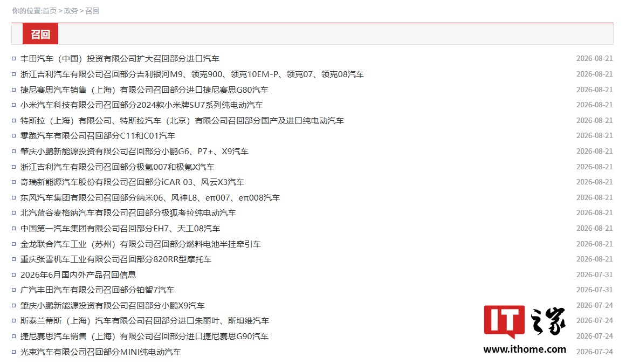Click bullet icon before 重庆张雪机车 row
626x364 pixels.
[x=13, y=259]
